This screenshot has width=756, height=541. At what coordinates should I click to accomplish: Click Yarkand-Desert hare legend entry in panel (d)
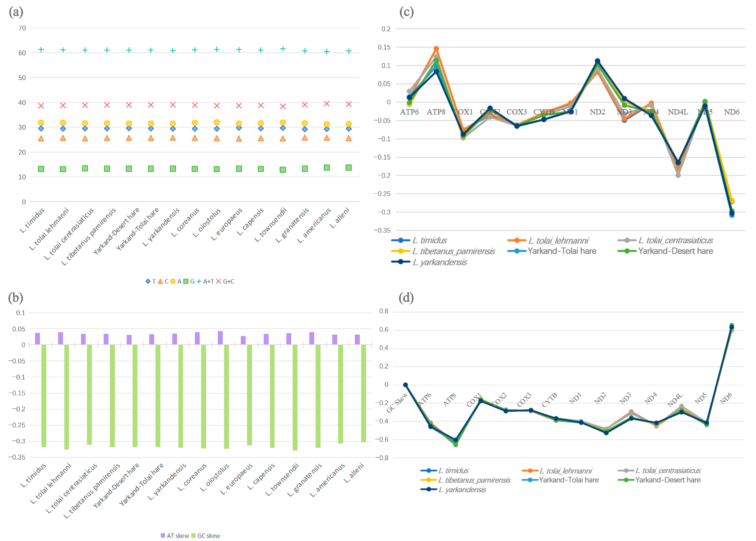(x=659, y=480)
